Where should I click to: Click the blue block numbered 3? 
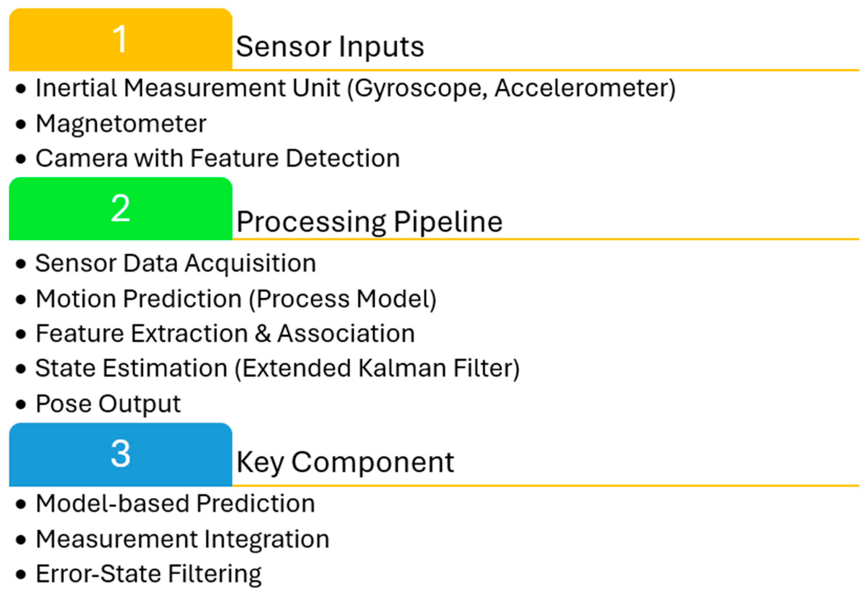tap(120, 454)
